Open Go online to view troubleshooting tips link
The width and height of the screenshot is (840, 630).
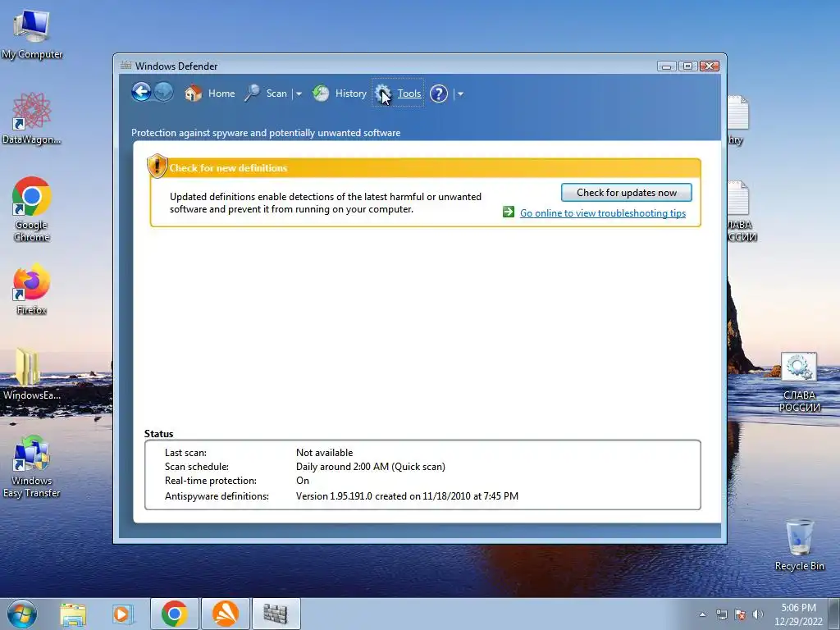[x=603, y=213]
